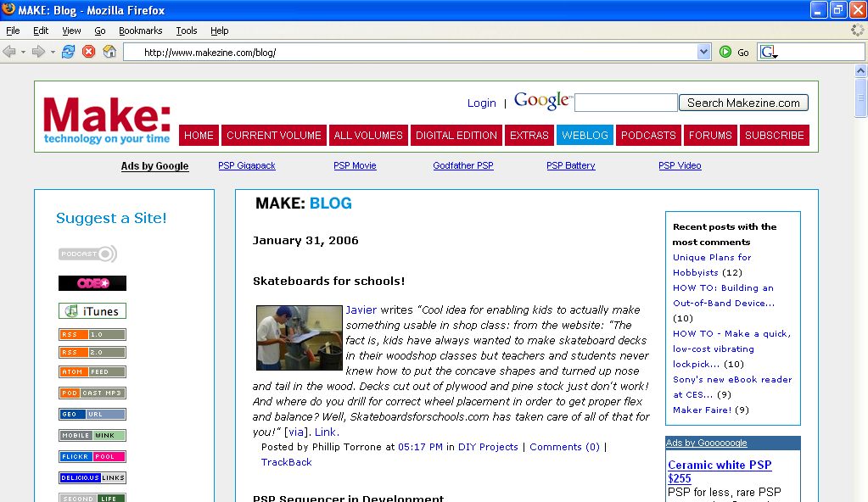Click the Mobile Wink badge
This screenshot has height=502, width=868.
(x=92, y=436)
